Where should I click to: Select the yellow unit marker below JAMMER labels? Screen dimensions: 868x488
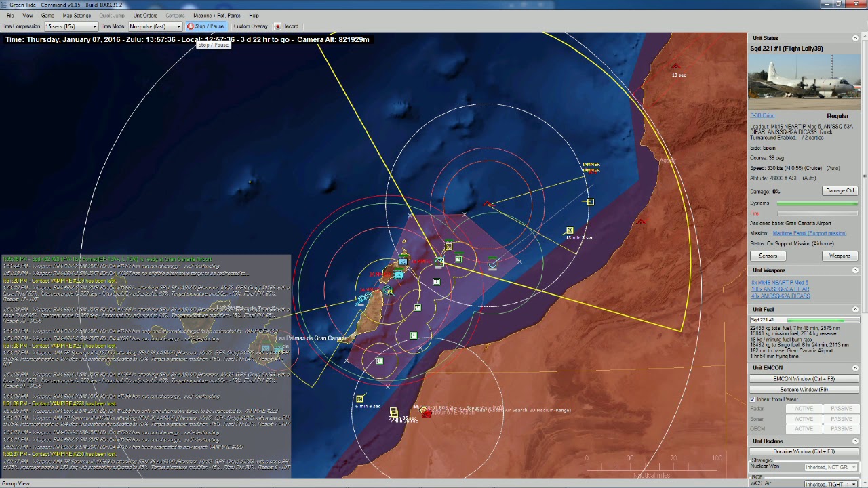click(590, 202)
